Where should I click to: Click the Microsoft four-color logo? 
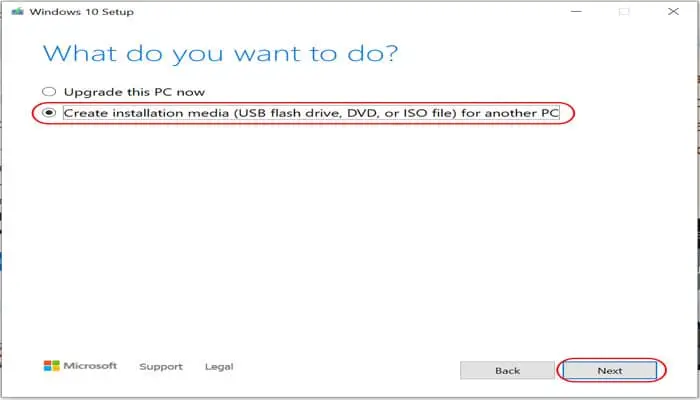pos(51,366)
